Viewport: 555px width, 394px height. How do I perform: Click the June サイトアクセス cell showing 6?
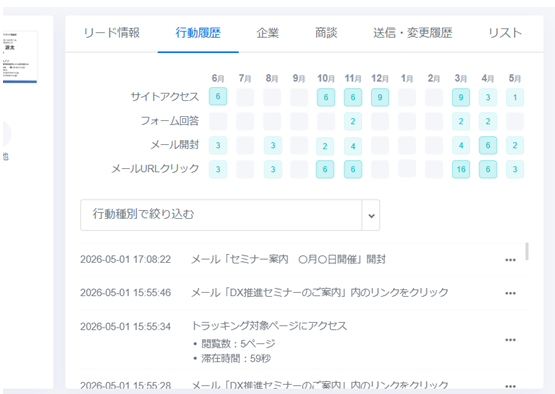(x=218, y=96)
